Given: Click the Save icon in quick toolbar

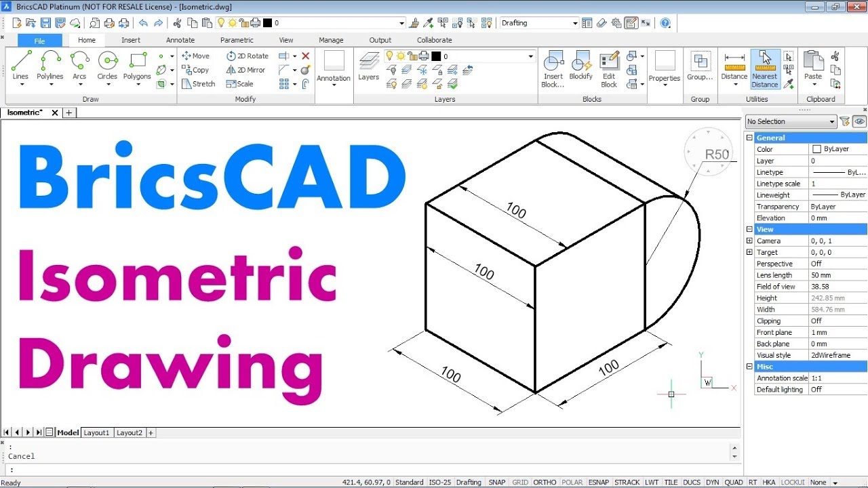Looking at the screenshot, I should point(45,23).
